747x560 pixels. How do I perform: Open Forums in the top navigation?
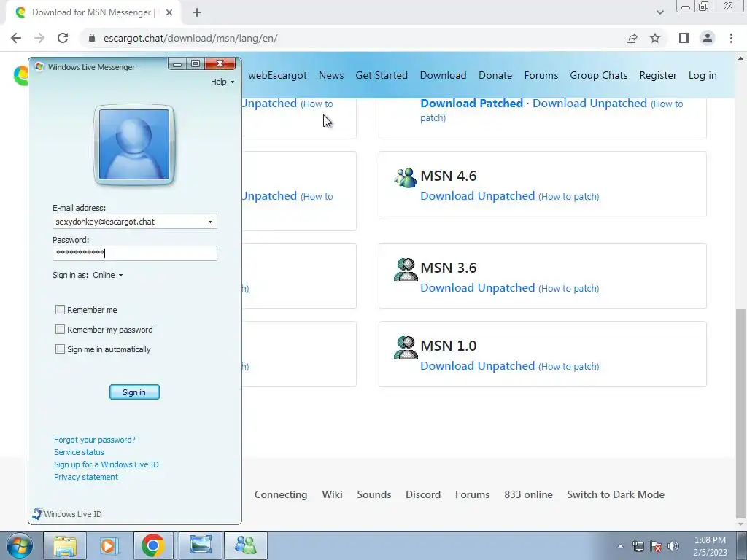541,75
